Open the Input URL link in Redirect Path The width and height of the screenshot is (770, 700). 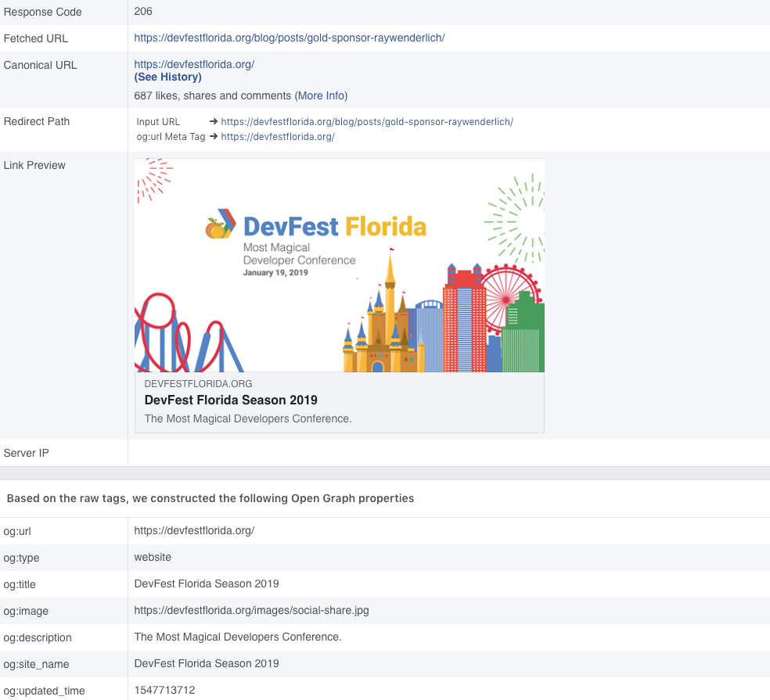click(x=367, y=122)
